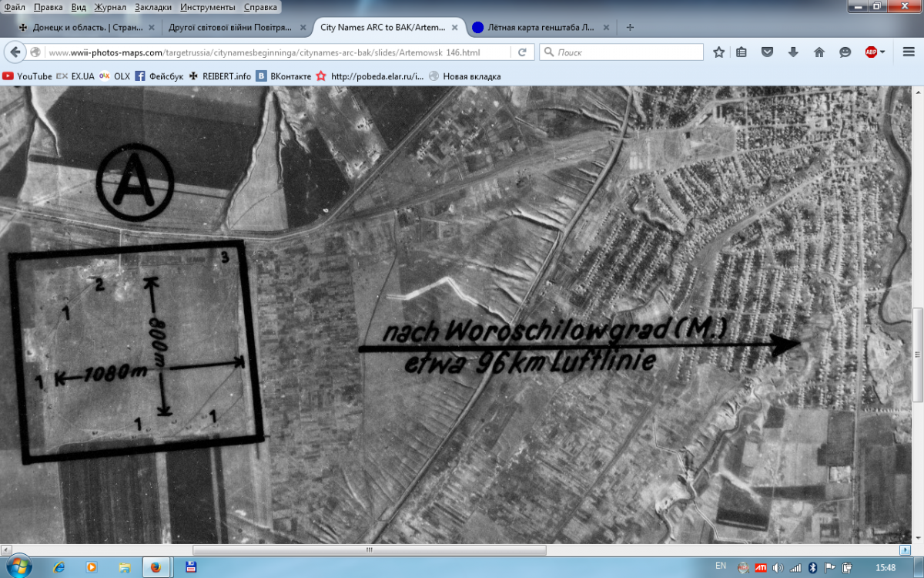The width and height of the screenshot is (924, 578).
Task: Open Bluetooth tray icon
Action: coord(812,567)
